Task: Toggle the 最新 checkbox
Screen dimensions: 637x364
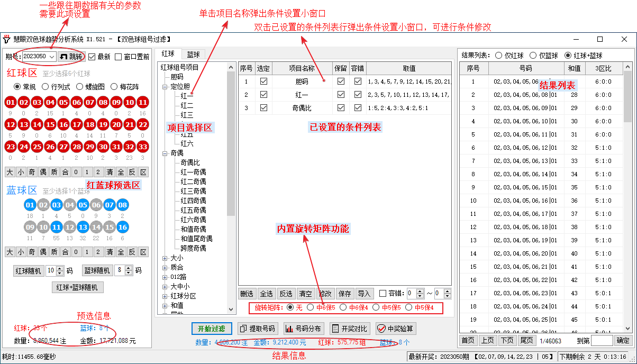Action: [x=92, y=57]
